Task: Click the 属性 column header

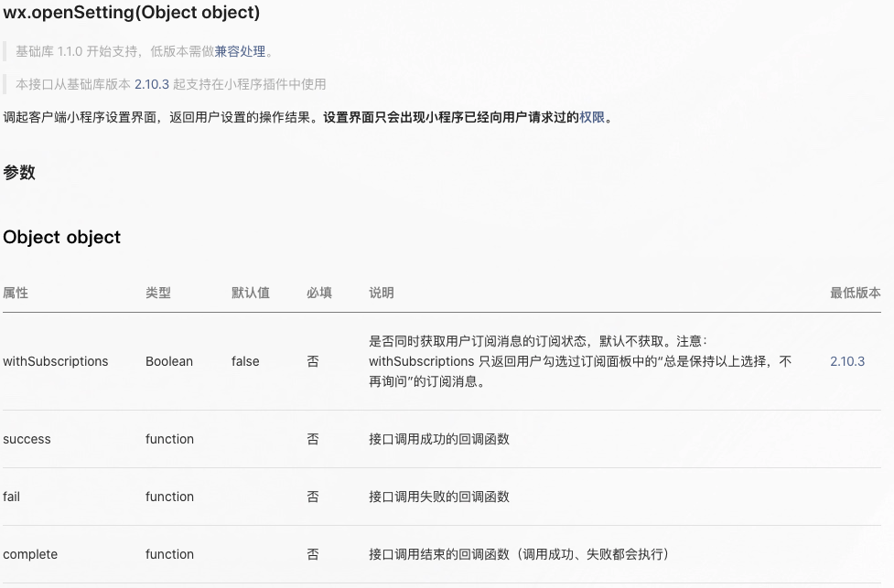Action: point(15,293)
